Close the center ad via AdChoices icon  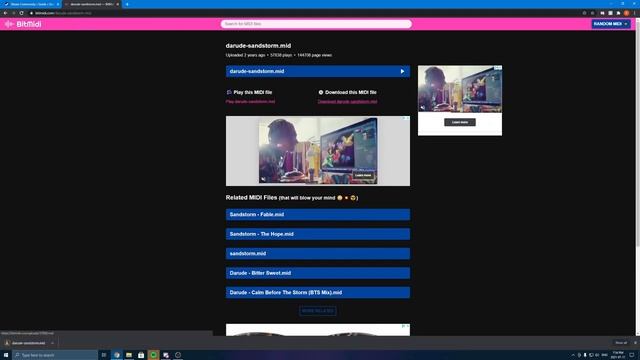pyautogui.click(x=407, y=118)
